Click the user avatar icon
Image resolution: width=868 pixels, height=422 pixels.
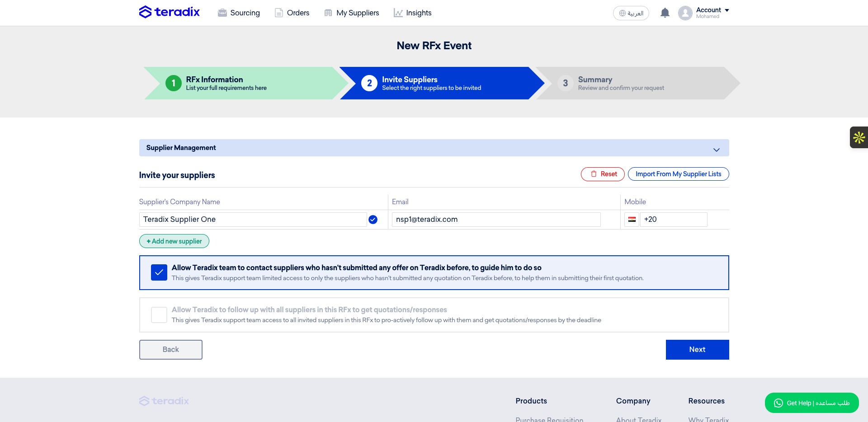click(685, 13)
